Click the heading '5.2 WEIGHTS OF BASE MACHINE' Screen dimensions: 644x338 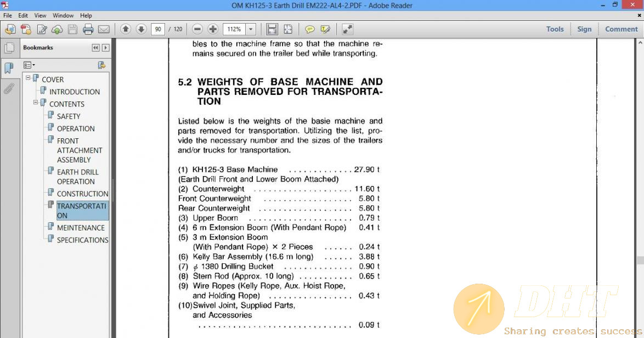pyautogui.click(x=280, y=92)
